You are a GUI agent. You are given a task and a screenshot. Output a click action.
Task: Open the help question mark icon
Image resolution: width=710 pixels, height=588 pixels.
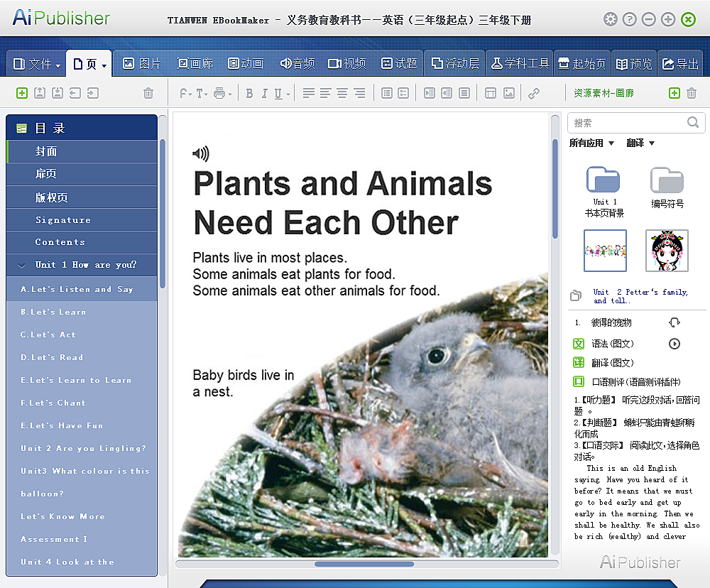629,19
